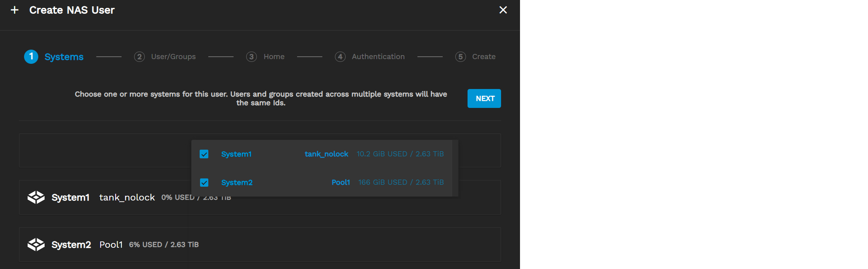Click the plus icon beside Create NAS User

[x=15, y=10]
